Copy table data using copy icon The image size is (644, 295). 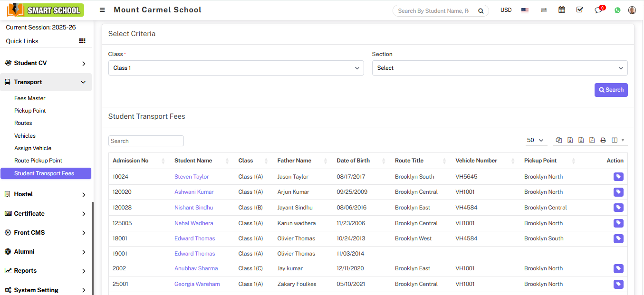559,140
